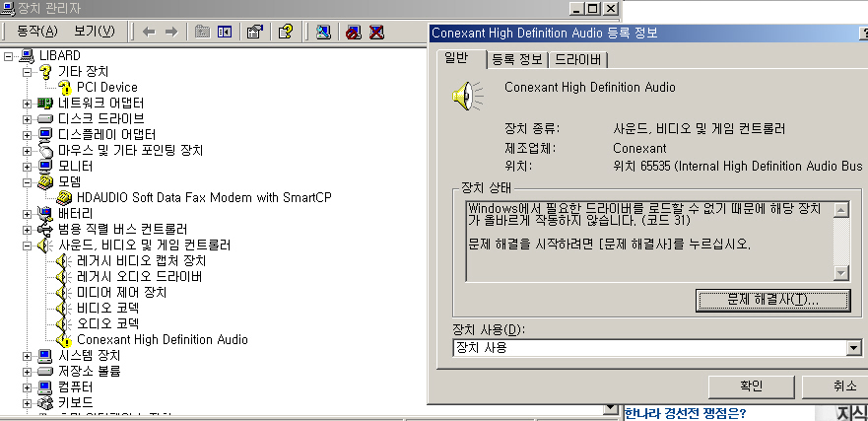Click the Help toolbar icon with question mark
Screen dimensions: 868x421
click(286, 32)
